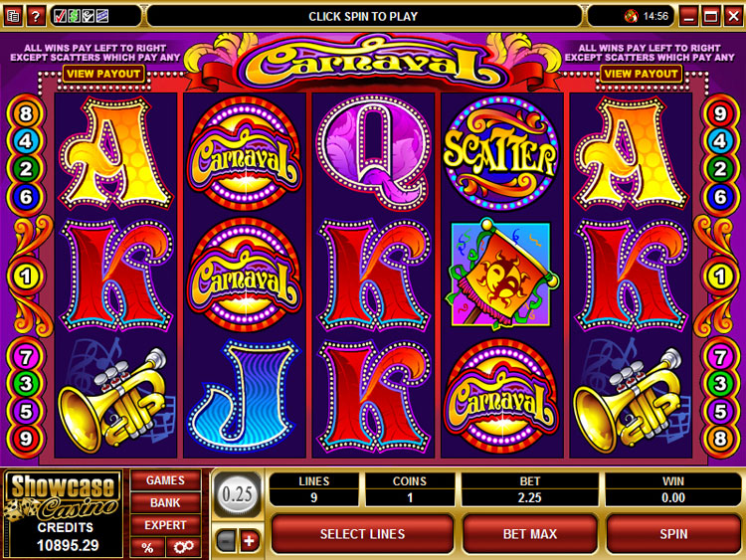Click the casino chip icon beside the clock
This screenshot has height=560, width=746.
click(632, 16)
